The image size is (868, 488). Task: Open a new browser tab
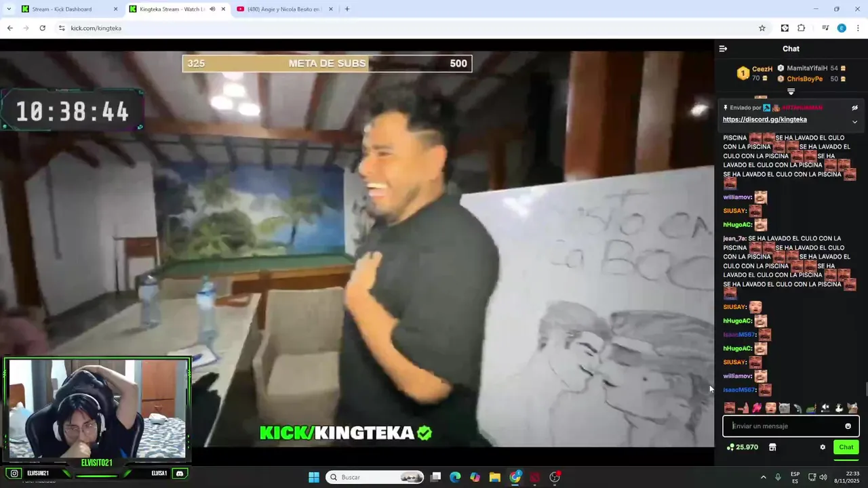click(347, 9)
